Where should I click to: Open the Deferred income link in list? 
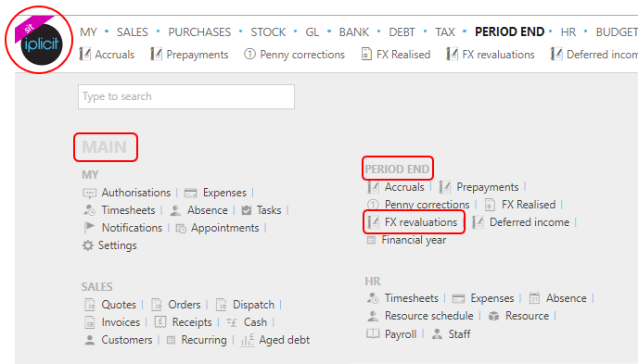[530, 222]
